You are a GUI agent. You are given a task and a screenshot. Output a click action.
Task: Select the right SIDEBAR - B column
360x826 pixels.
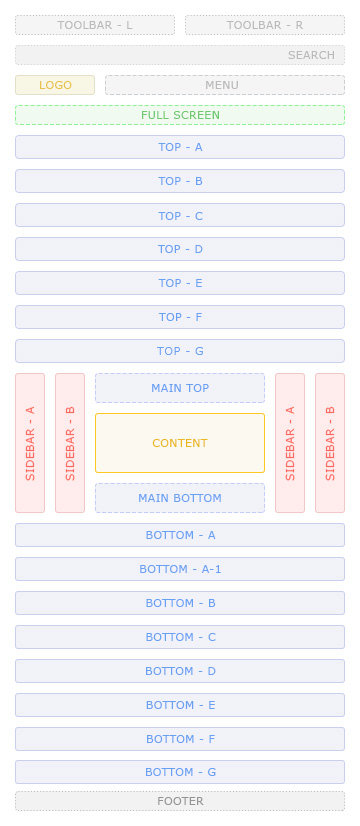click(330, 443)
